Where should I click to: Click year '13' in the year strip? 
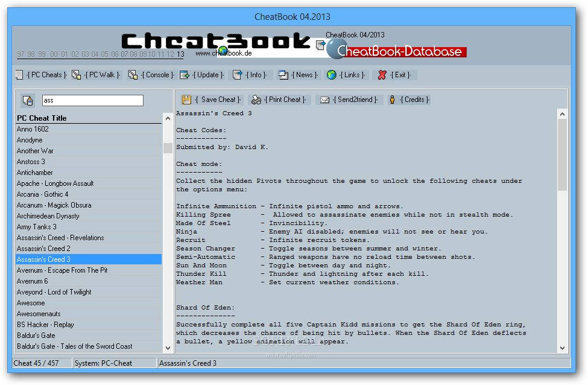(180, 54)
